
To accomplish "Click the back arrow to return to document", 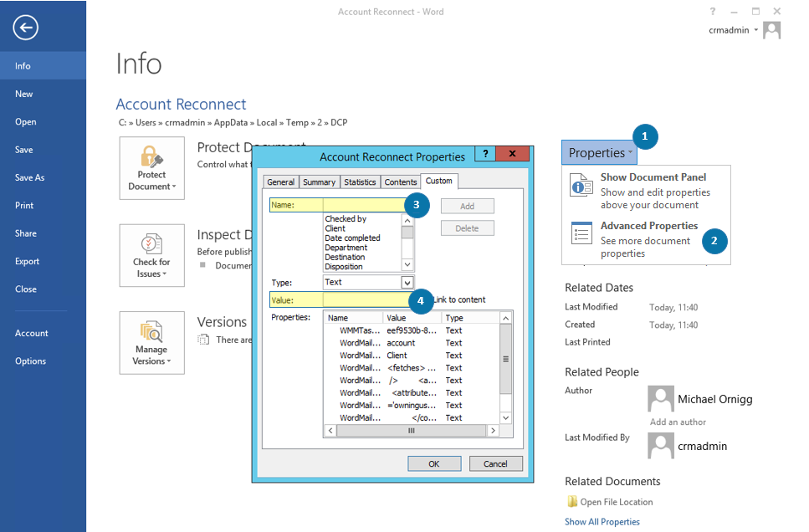I will point(26,28).
